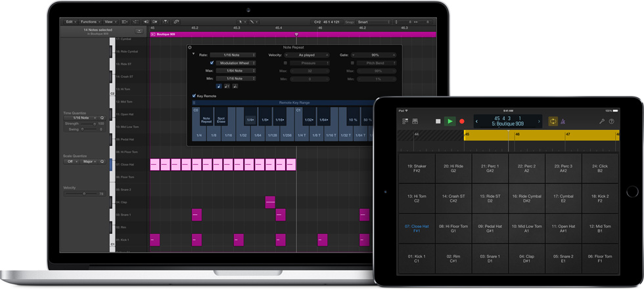
Task: Enable the Pitch Bend checkbox
Action: tap(352, 63)
